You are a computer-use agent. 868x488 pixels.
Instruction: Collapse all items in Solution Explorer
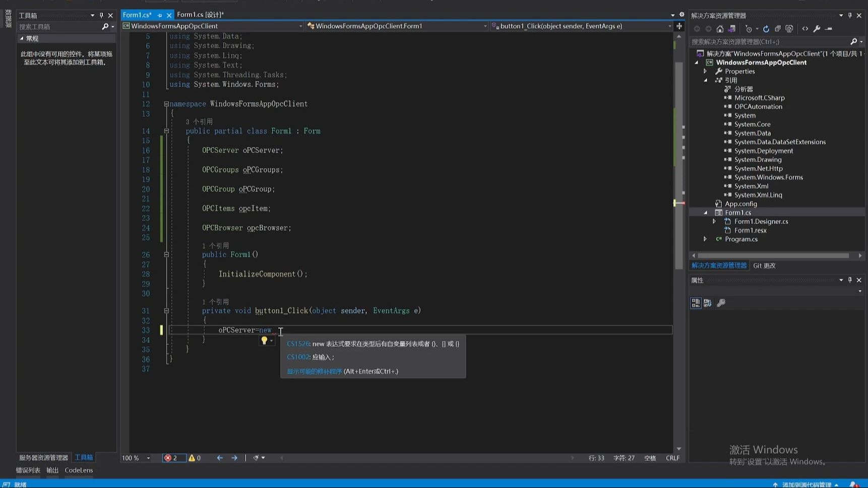[x=778, y=29]
